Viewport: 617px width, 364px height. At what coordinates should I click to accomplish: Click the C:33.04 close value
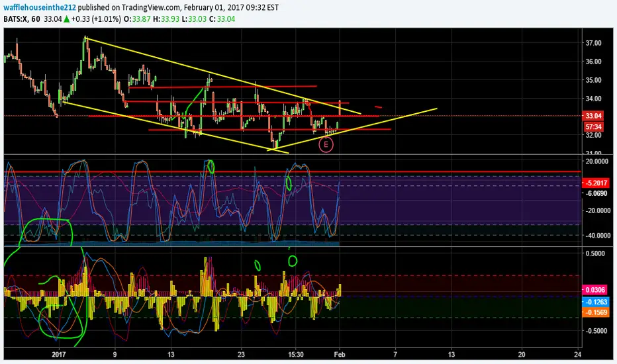coord(222,19)
